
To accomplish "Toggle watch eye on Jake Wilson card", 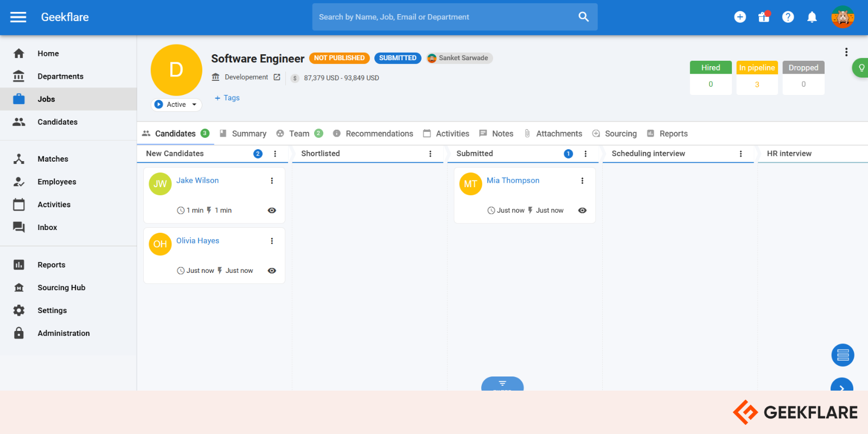I will (272, 210).
